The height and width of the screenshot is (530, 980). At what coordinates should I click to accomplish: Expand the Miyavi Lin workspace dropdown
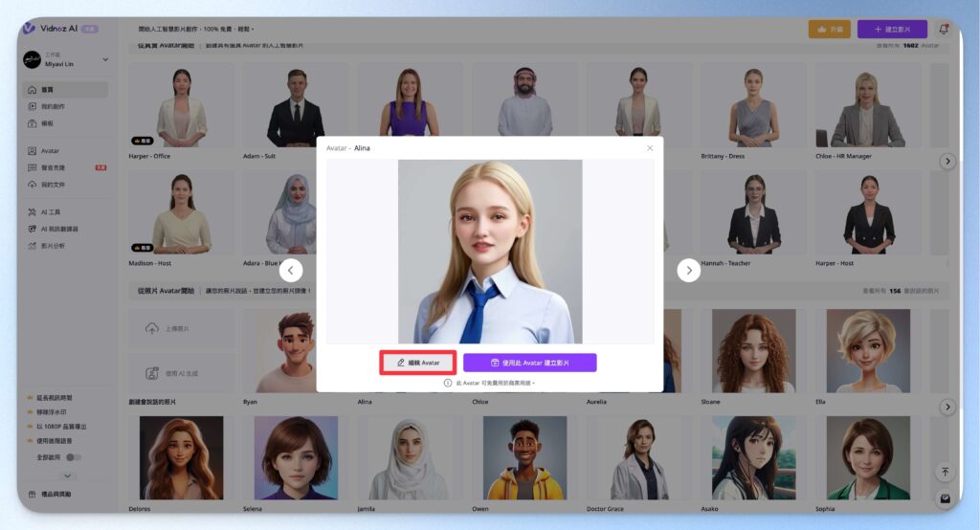click(105, 59)
